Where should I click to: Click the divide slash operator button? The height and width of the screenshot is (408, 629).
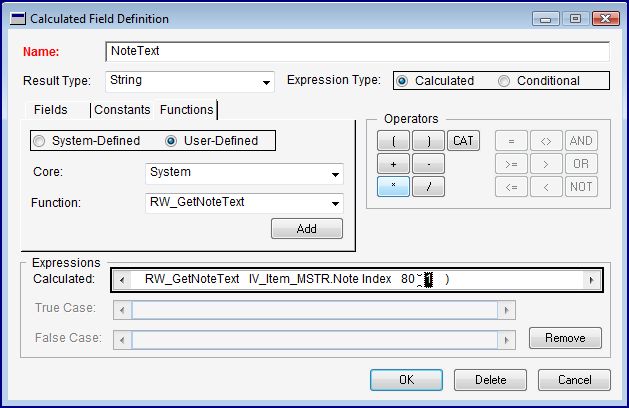pyautogui.click(x=428, y=187)
